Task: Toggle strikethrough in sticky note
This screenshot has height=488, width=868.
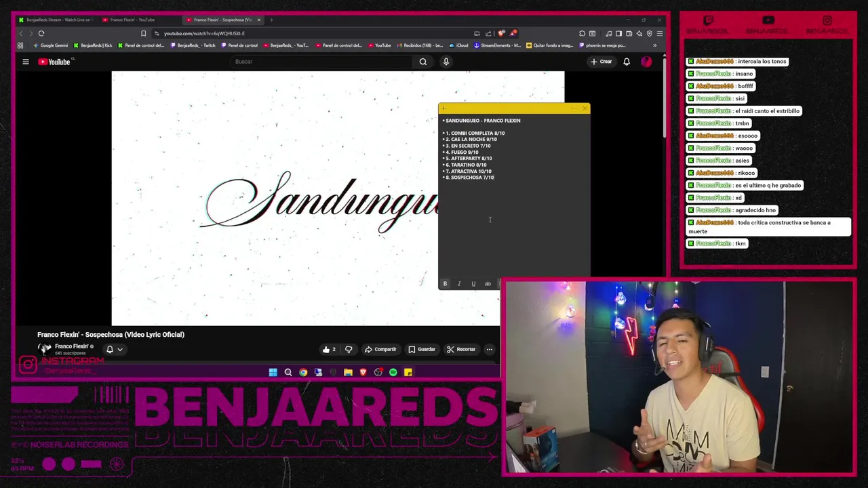Action: [488, 283]
